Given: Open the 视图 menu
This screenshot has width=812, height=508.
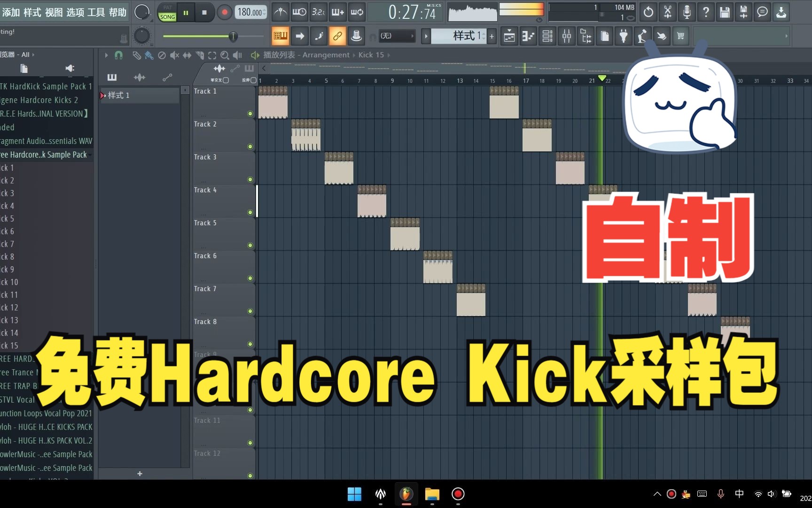Looking at the screenshot, I should point(54,12).
